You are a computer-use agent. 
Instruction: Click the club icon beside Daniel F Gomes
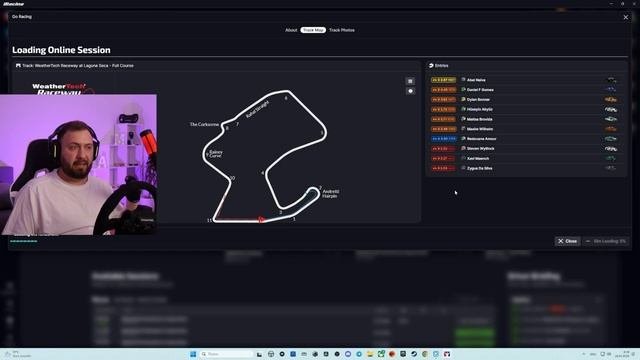pos(463,89)
